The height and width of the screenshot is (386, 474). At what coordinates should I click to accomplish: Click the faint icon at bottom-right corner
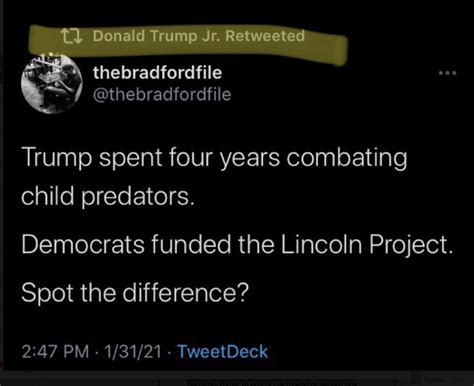click(415, 379)
